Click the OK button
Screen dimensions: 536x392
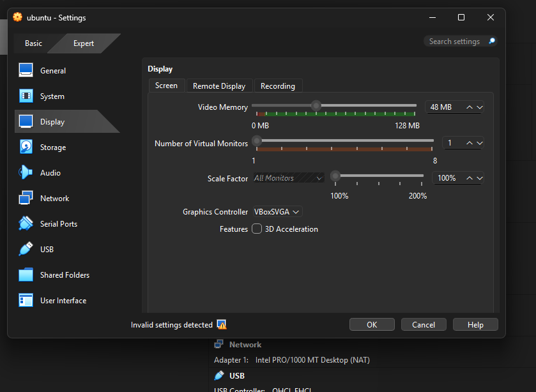click(x=372, y=324)
